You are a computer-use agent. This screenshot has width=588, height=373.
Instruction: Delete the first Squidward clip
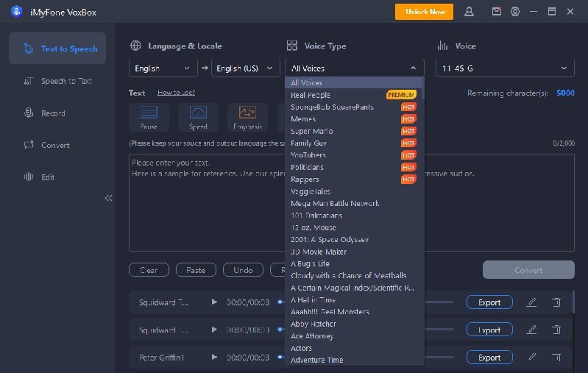[x=556, y=302]
